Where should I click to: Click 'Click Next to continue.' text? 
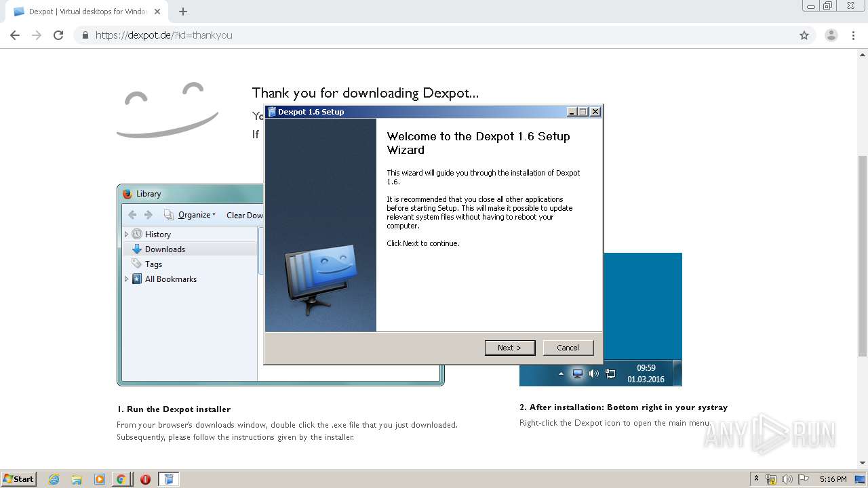point(423,243)
